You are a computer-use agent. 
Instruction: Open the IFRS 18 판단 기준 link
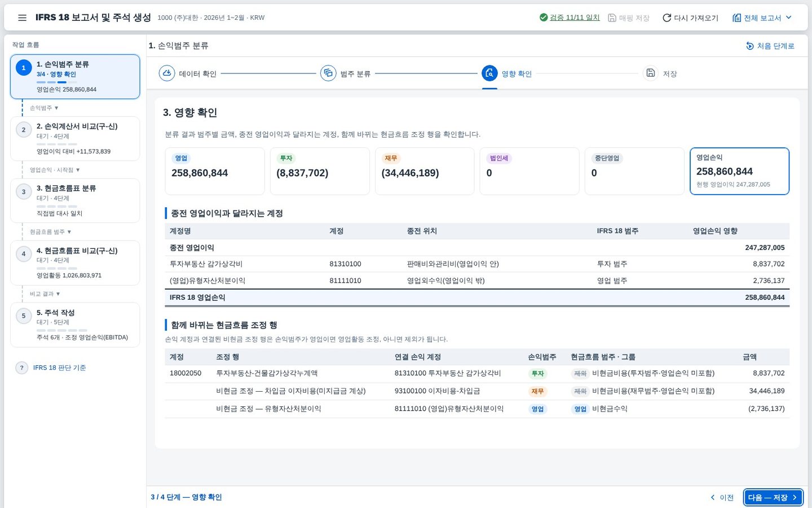coord(59,367)
